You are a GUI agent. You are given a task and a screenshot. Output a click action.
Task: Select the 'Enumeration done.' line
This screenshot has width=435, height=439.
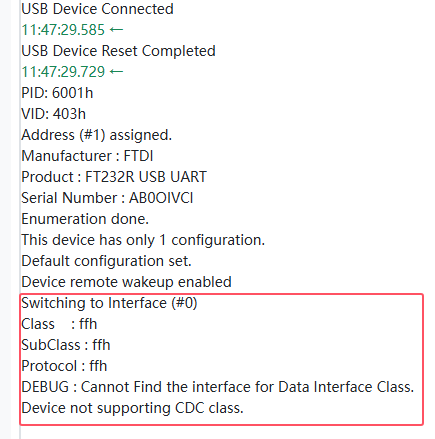(x=85, y=219)
